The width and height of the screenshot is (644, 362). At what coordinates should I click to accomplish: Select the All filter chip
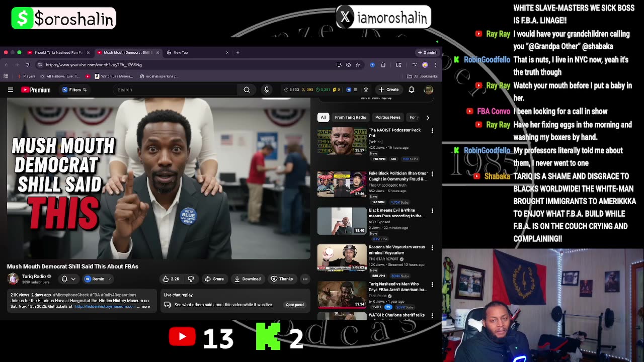click(323, 117)
